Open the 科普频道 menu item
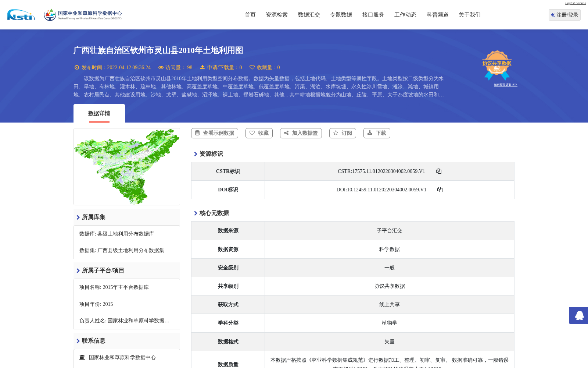 click(x=438, y=15)
